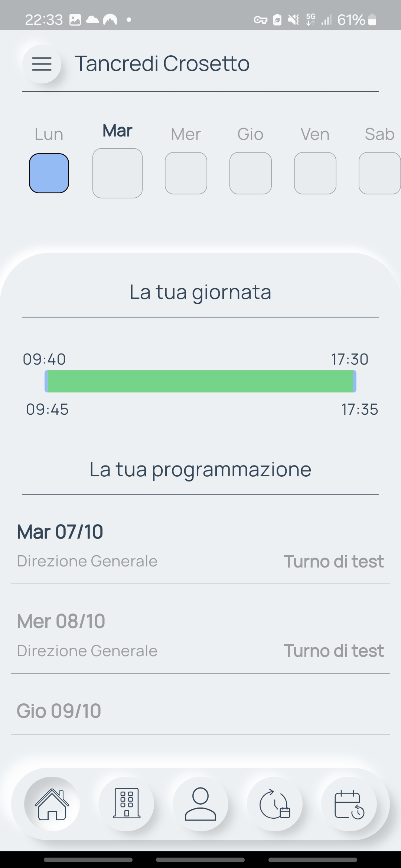Tap the battery icon in status bar

tap(372, 20)
